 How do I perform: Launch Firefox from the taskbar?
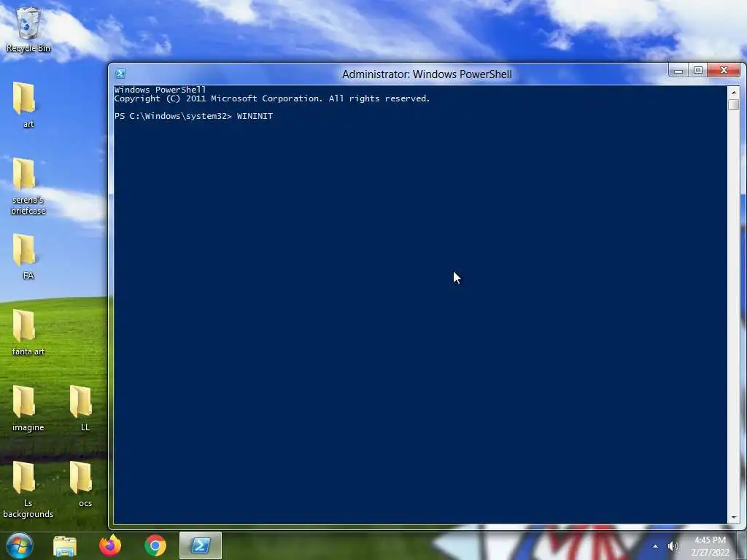tap(110, 545)
